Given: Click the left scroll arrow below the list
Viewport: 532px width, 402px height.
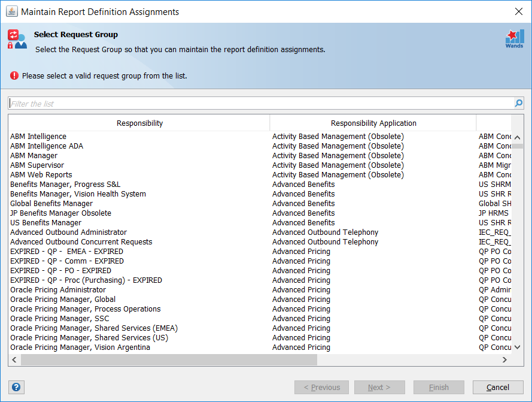Looking at the screenshot, I should tap(14, 359).
